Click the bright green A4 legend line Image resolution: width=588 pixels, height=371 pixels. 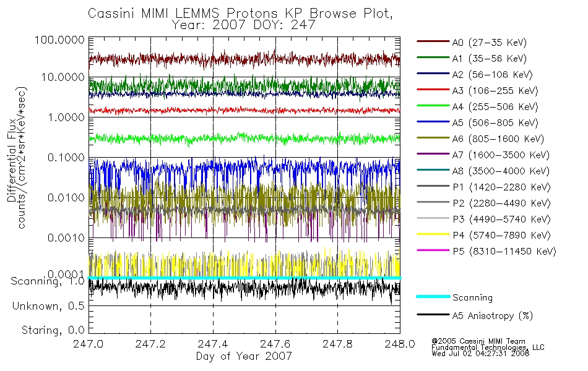click(433, 106)
